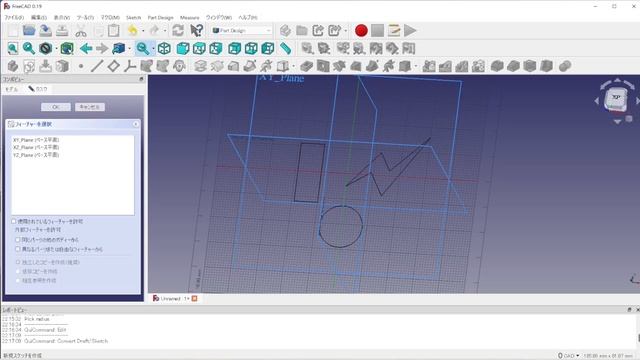
Task: Open the Part Design workbench dropdown
Action: click(241, 31)
